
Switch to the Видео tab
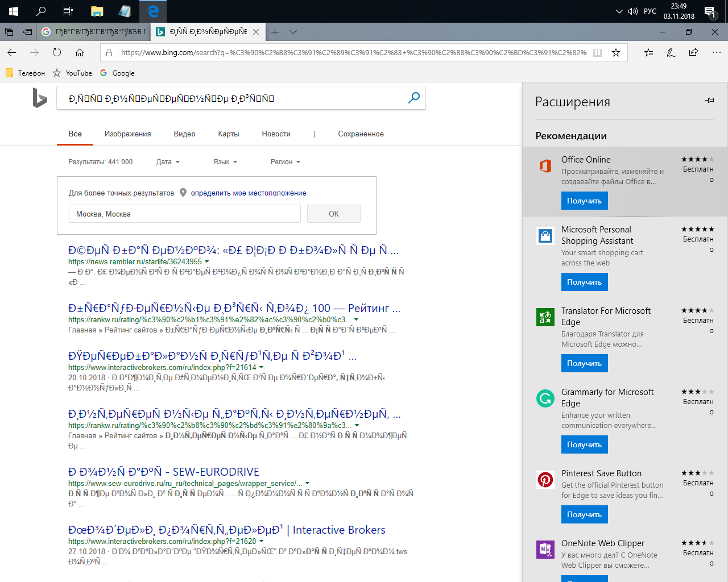184,134
